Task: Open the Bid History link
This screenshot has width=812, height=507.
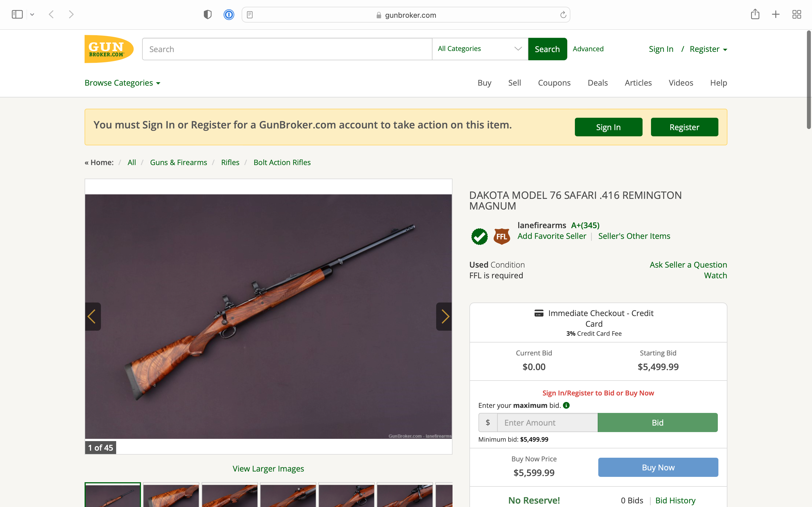Action: (675, 500)
